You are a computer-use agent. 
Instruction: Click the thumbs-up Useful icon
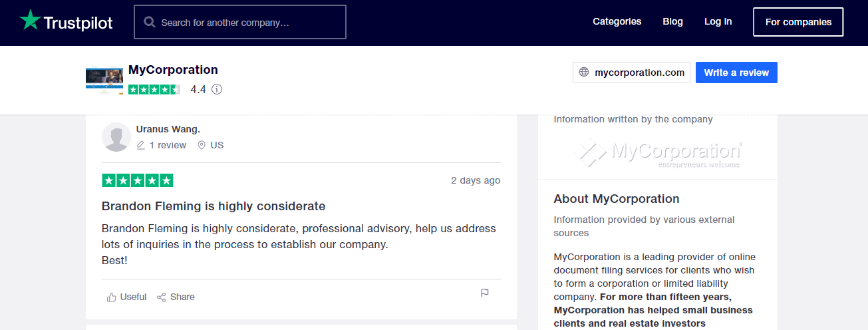click(112, 297)
